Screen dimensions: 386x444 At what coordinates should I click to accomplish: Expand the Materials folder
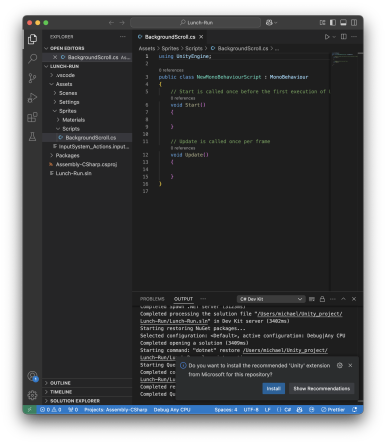pos(73,120)
